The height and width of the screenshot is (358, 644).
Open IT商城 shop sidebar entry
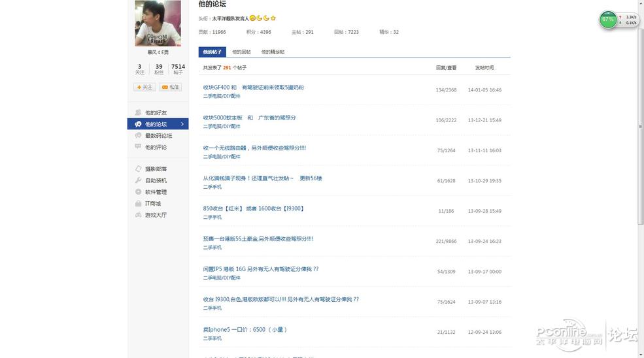148,203
